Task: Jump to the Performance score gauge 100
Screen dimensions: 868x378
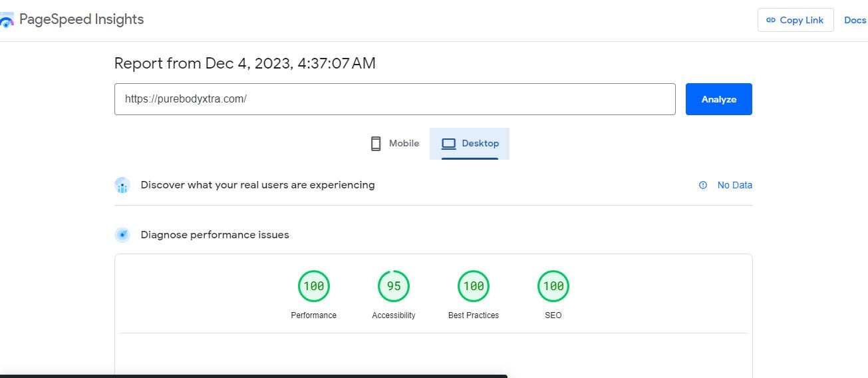Action: [x=314, y=286]
